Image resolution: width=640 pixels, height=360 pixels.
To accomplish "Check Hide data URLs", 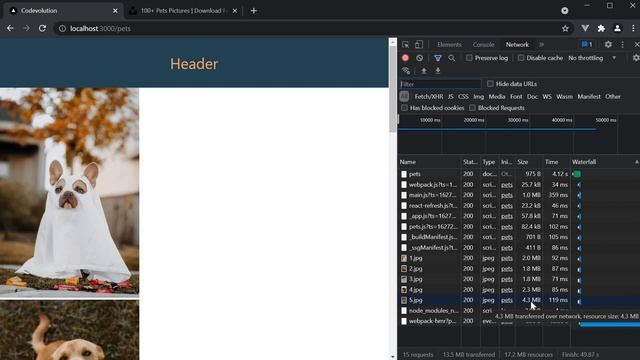I will coord(490,84).
